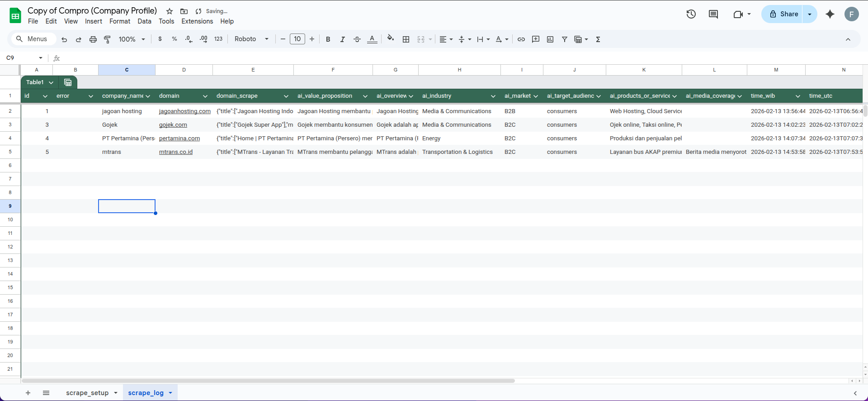Open company_name column filter dropdown
The width and height of the screenshot is (868, 401).
148,96
